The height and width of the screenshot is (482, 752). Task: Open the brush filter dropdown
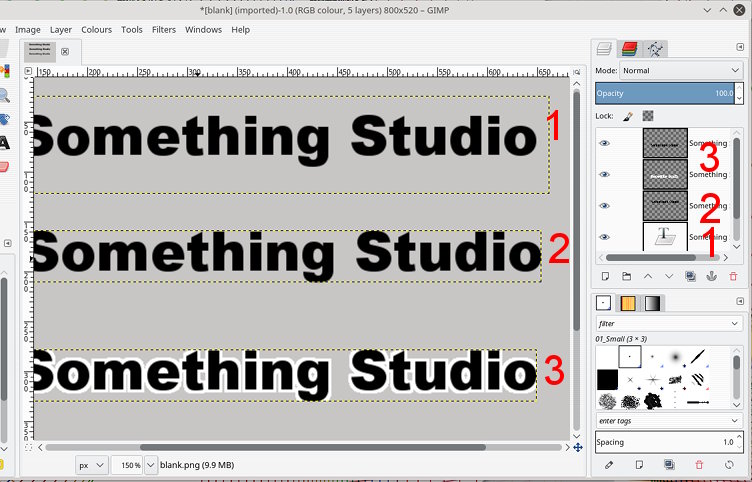(x=669, y=323)
